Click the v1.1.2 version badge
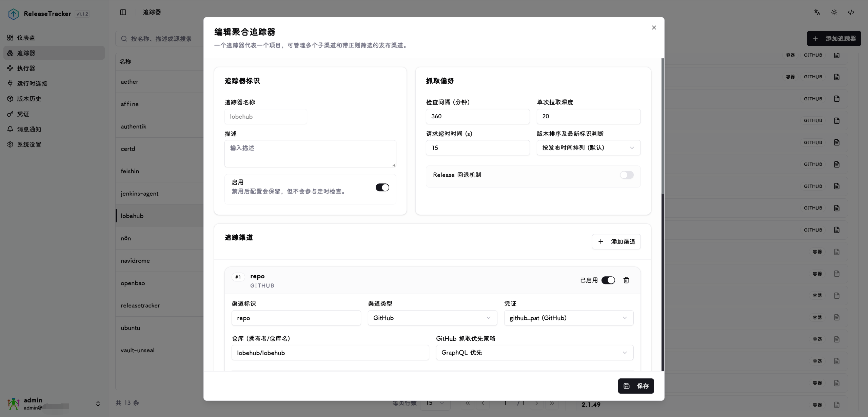This screenshot has height=417, width=868. (x=82, y=14)
